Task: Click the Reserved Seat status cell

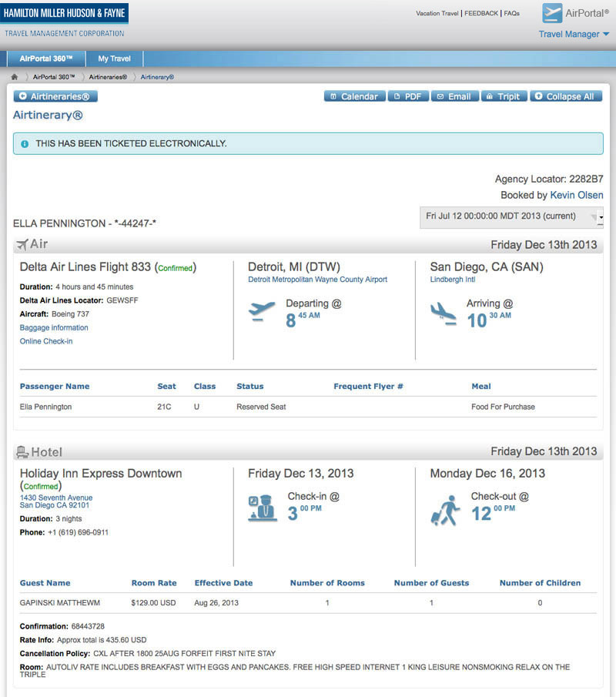Action: pyautogui.click(x=261, y=407)
